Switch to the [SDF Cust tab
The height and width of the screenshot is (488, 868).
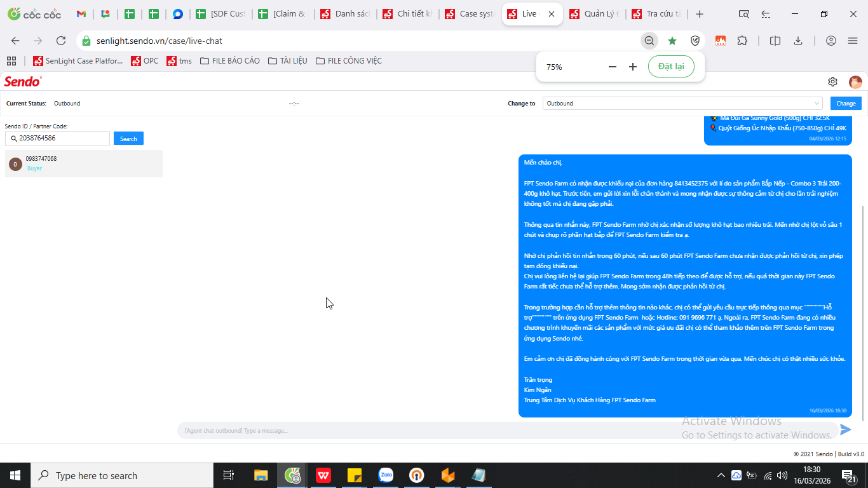pyautogui.click(x=219, y=14)
